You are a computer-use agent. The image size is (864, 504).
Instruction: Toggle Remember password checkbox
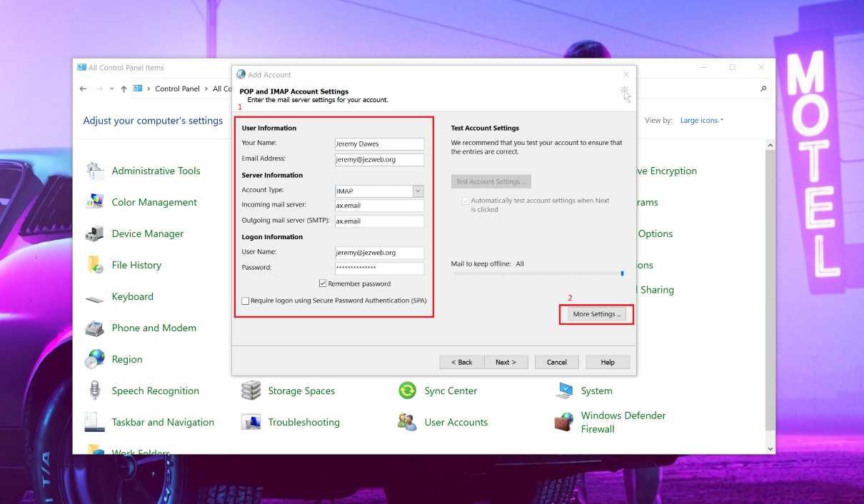pos(323,284)
